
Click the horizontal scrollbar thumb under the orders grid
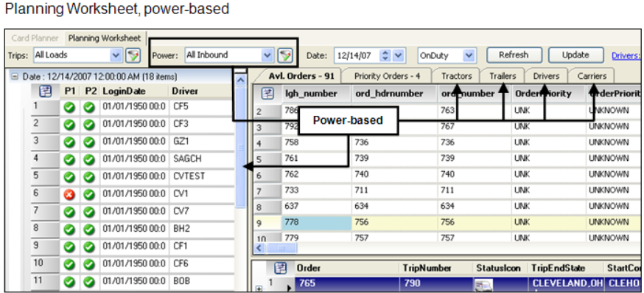[x=281, y=248]
